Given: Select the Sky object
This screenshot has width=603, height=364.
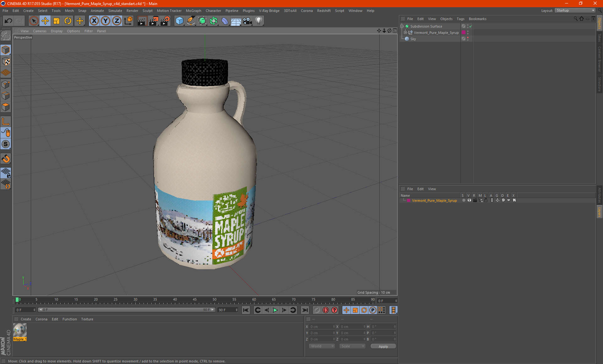Looking at the screenshot, I should tap(413, 39).
